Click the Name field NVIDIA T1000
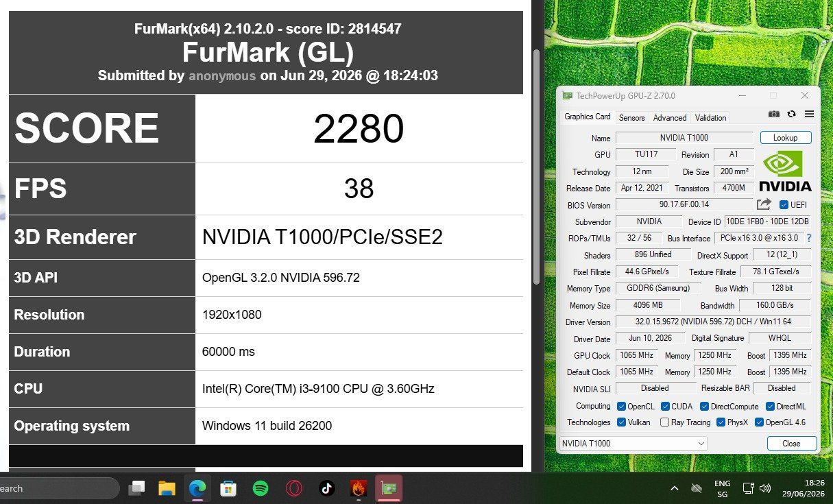This screenshot has height=504, width=833. tap(684, 138)
